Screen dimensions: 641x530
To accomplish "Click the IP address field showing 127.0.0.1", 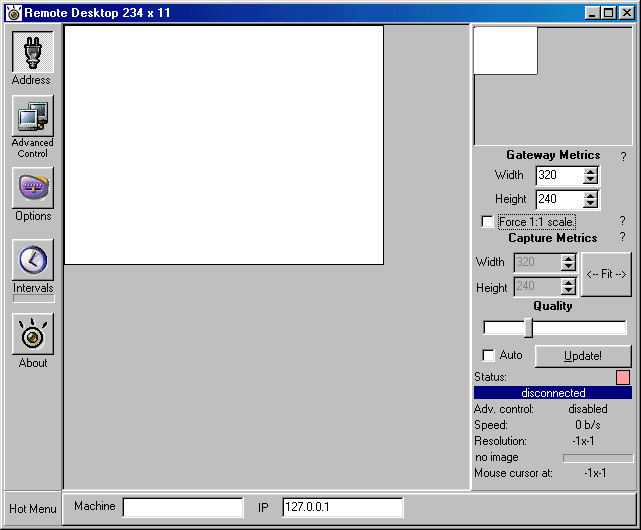I will coord(343,508).
